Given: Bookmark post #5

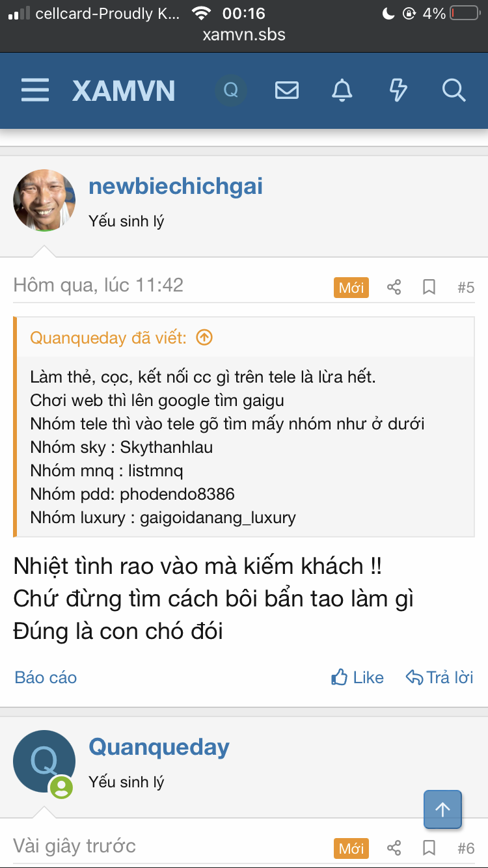Looking at the screenshot, I should pos(429,287).
